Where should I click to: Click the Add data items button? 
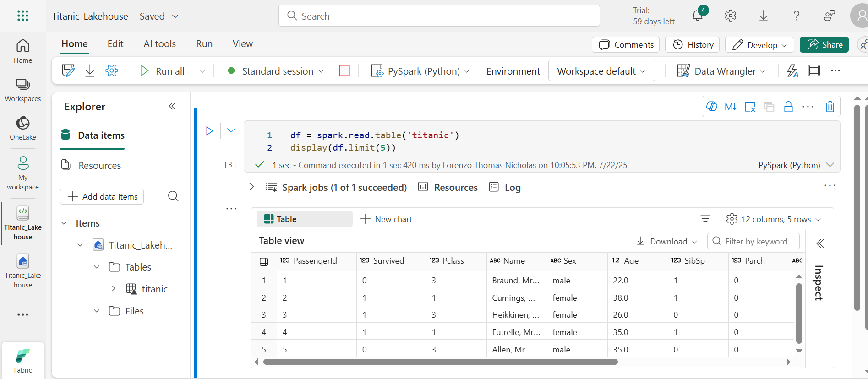102,196
